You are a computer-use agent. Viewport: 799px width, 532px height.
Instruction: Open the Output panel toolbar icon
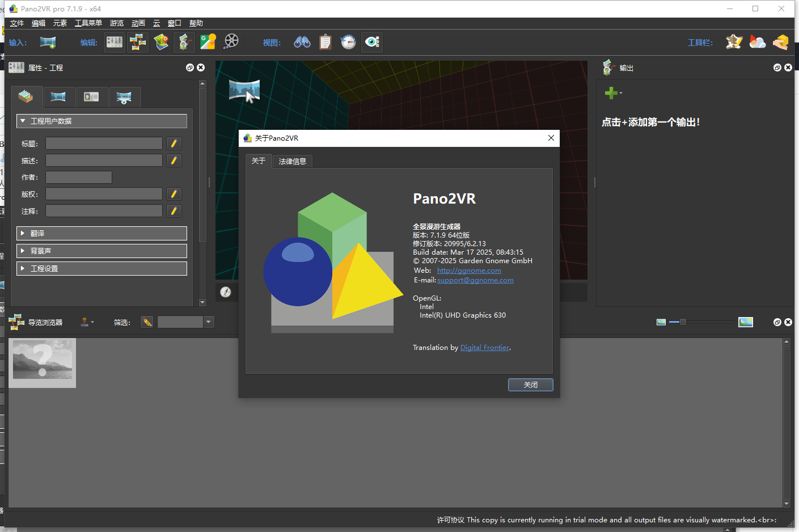(x=184, y=42)
